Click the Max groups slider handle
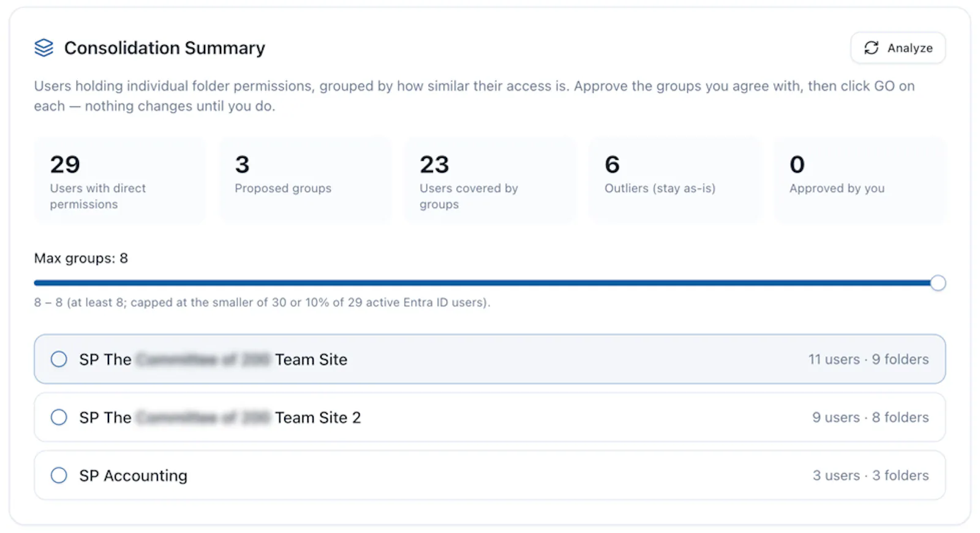980x533 pixels. click(x=938, y=283)
